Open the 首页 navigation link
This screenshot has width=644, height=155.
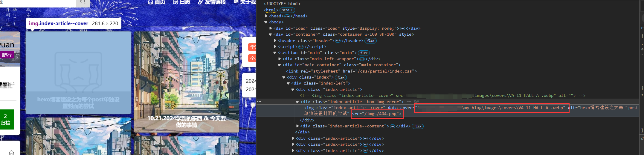click(x=156, y=2)
